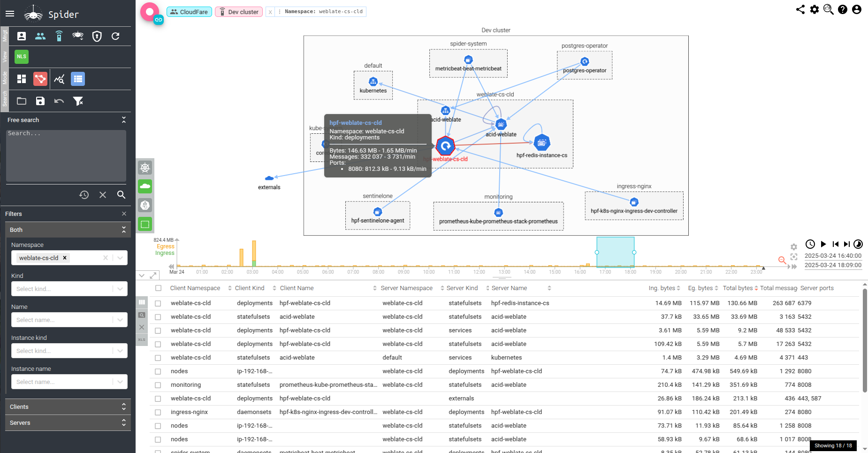The width and height of the screenshot is (868, 453).
Task: Select all rows header checkbox
Action: pos(159,288)
